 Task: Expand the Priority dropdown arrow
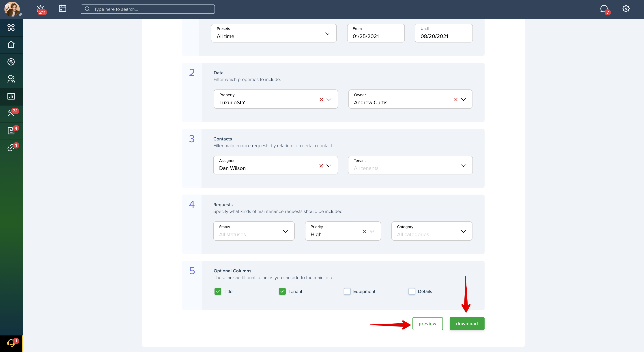point(372,231)
